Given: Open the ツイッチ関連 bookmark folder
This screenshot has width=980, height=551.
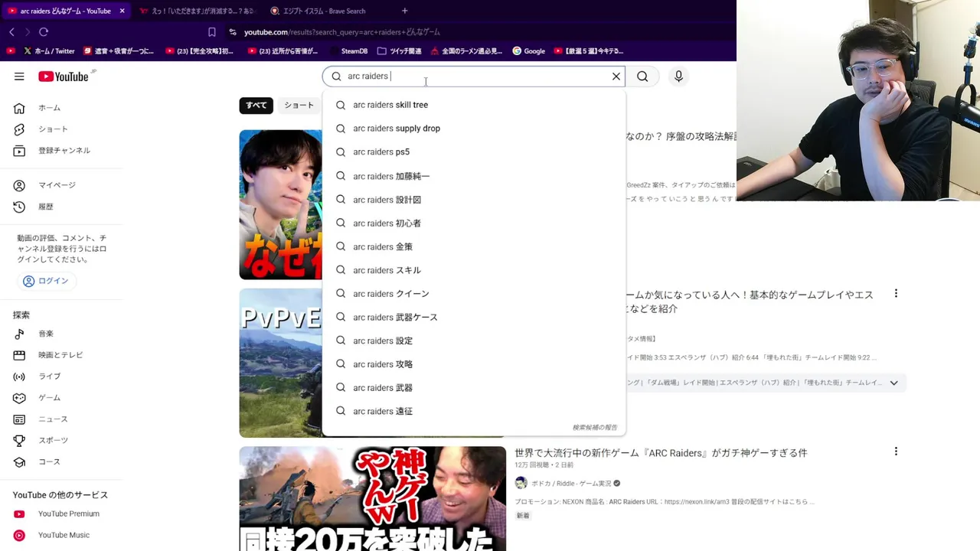Looking at the screenshot, I should pyautogui.click(x=399, y=51).
